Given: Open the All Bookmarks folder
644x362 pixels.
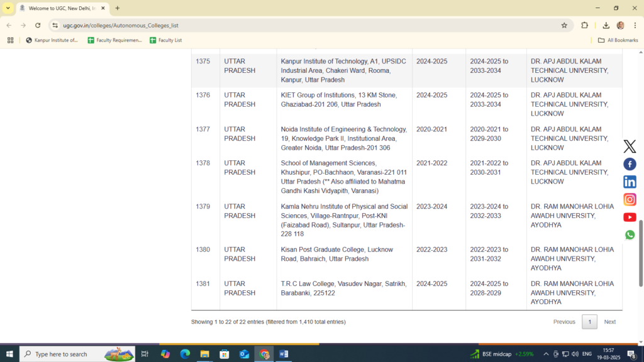Looking at the screenshot, I should click(618, 40).
